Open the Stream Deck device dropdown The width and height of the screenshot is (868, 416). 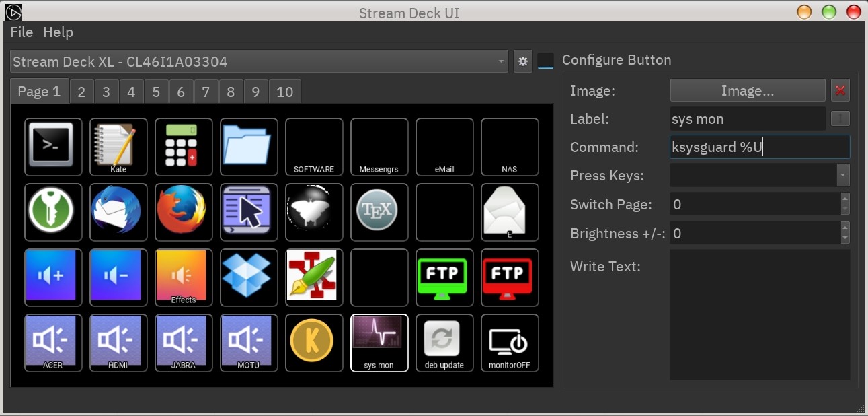click(x=259, y=62)
